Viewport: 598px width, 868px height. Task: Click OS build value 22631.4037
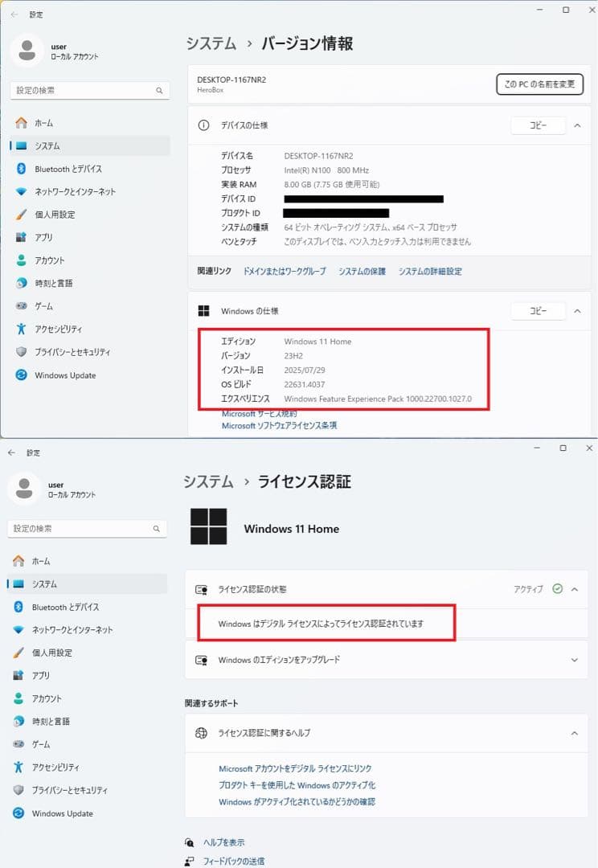click(305, 384)
